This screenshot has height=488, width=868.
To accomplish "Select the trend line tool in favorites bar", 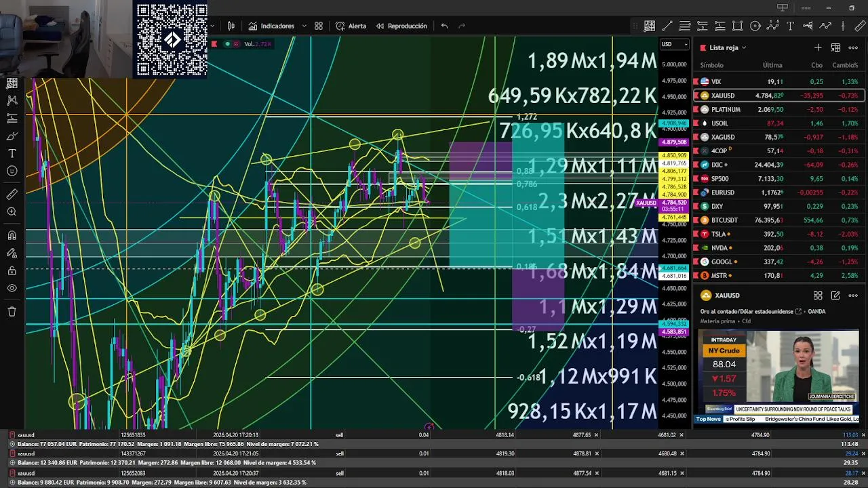I will [x=667, y=26].
